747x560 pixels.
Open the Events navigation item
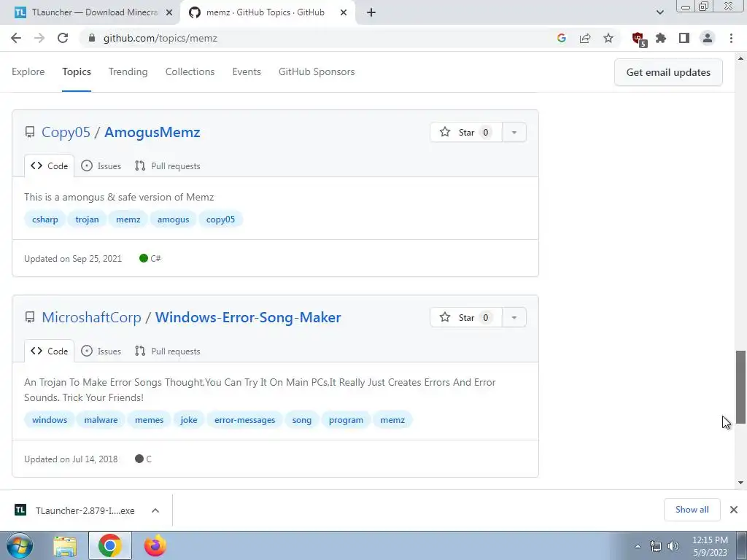tap(247, 72)
